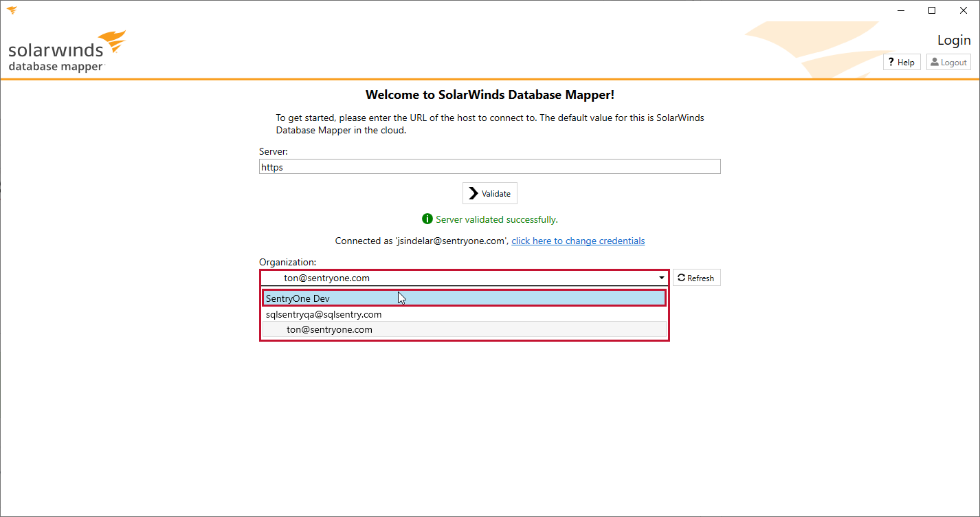Screen dimensions: 980x517
Task: Click the Validate button
Action: [x=489, y=193]
